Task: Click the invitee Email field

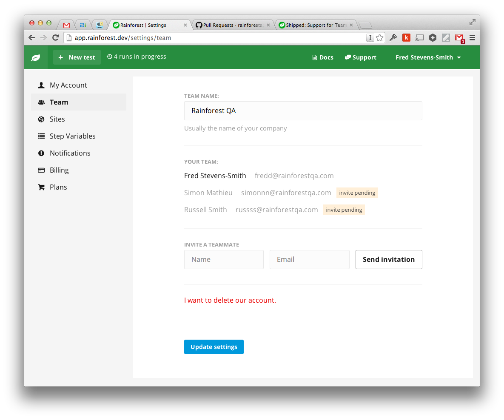Action: [x=310, y=260]
